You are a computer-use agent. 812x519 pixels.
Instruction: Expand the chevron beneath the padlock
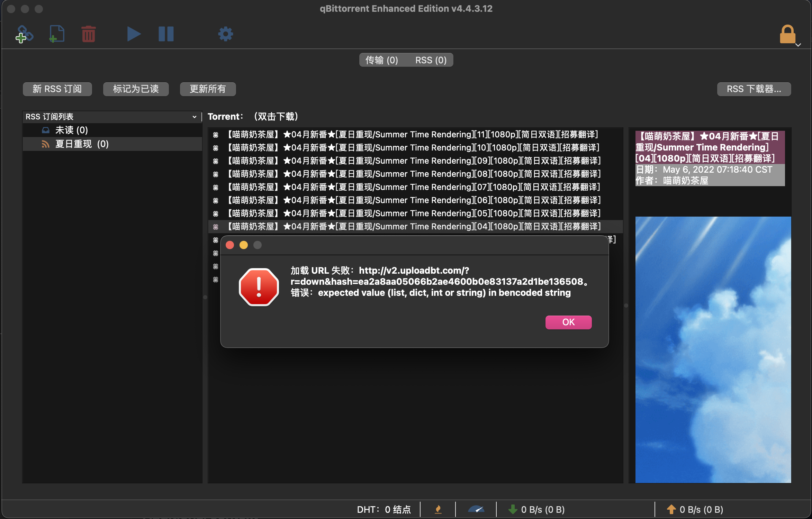(x=799, y=45)
